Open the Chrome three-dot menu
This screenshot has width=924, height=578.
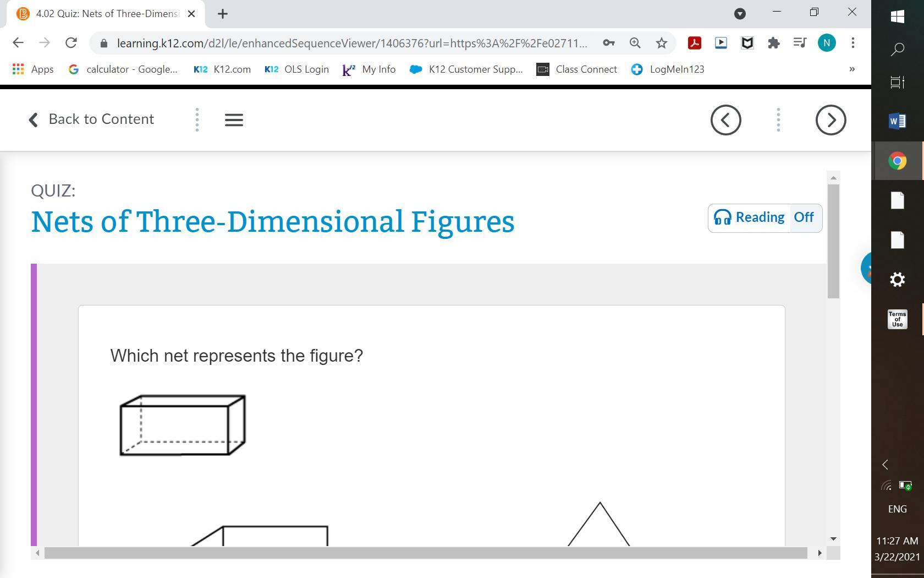(x=853, y=43)
